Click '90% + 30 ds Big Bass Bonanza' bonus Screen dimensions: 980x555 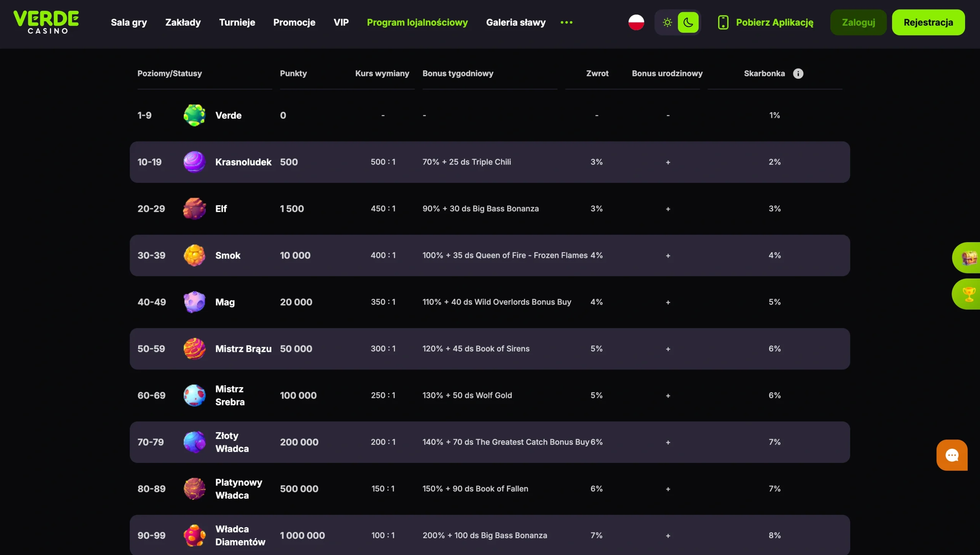tap(480, 208)
